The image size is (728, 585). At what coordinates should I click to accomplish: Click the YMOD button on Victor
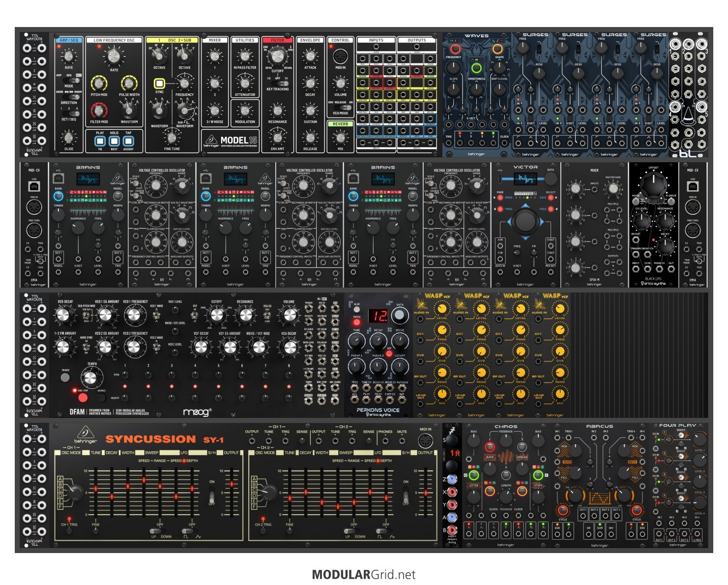point(500,209)
